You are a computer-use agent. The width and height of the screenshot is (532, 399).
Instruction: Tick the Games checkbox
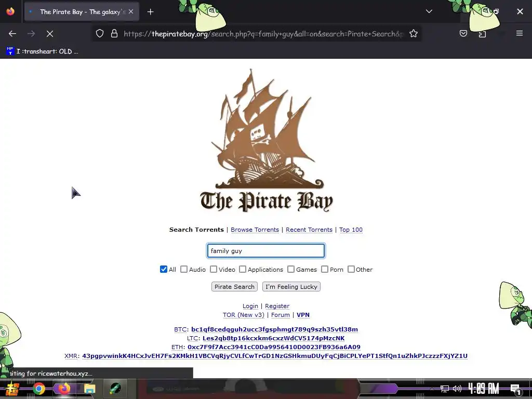(x=291, y=270)
